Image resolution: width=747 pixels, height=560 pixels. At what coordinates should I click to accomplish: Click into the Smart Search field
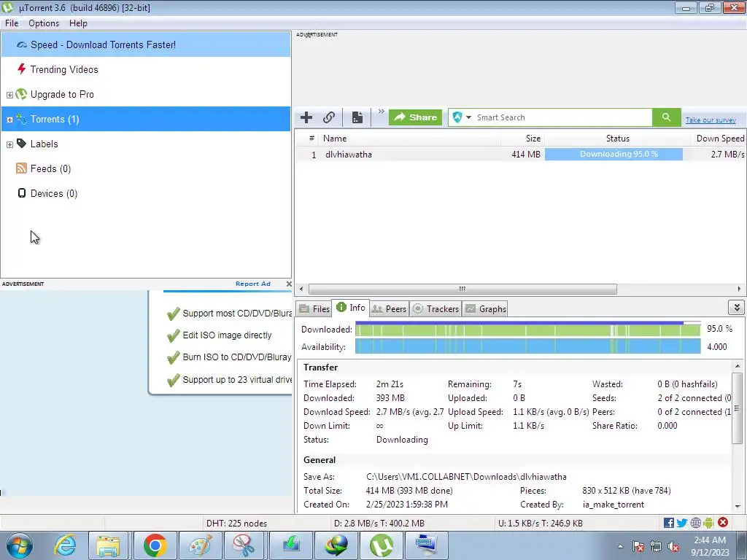pyautogui.click(x=562, y=117)
